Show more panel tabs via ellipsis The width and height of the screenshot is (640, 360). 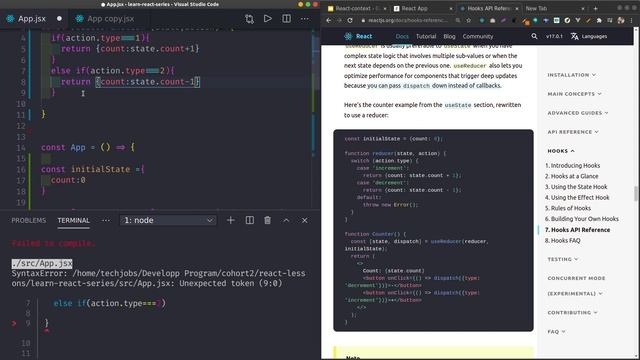[106, 220]
